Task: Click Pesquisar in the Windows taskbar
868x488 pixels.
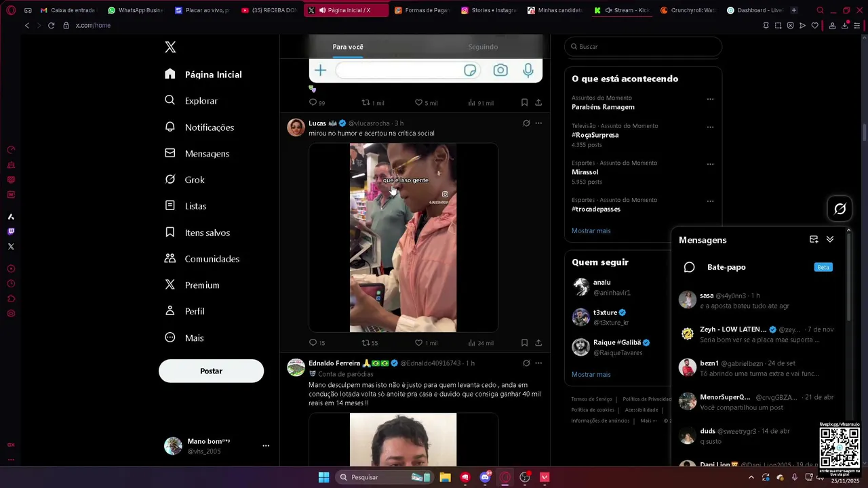Action: point(384,477)
